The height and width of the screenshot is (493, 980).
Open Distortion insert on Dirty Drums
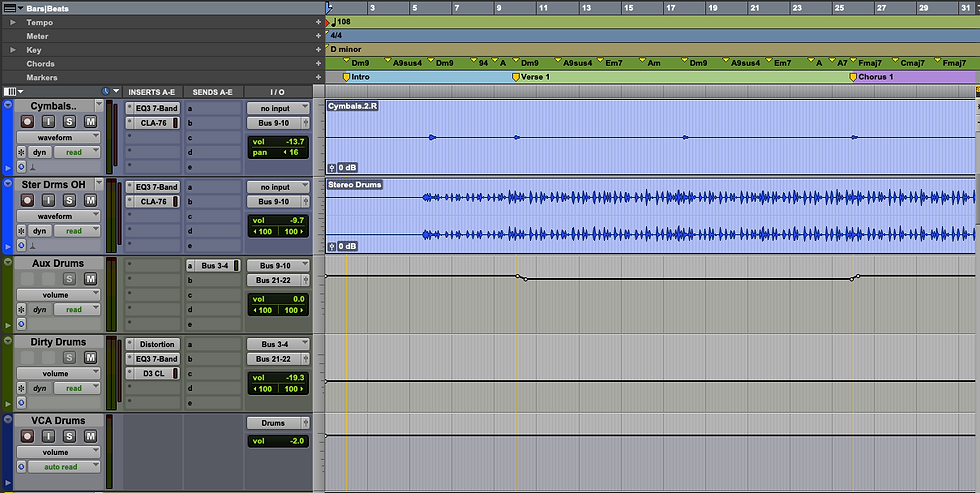(x=152, y=344)
